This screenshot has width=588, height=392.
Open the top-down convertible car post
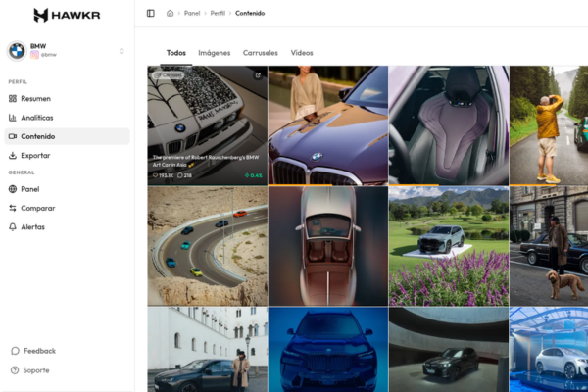point(327,246)
